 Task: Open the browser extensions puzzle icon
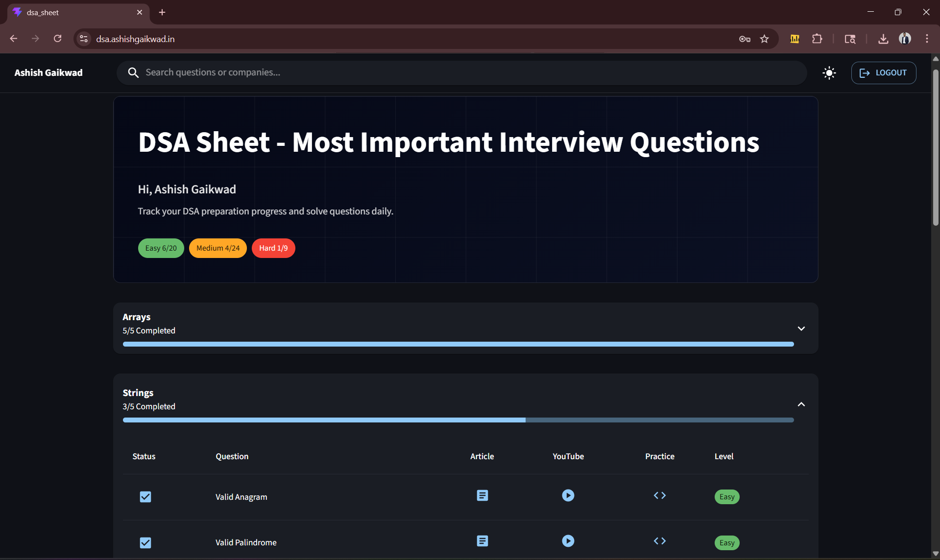(x=817, y=39)
